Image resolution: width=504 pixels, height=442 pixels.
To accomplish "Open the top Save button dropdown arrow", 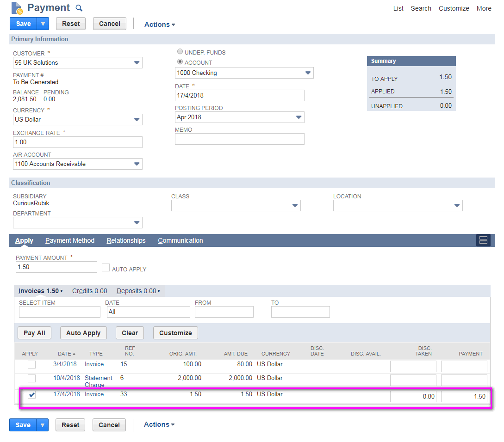I will tap(42, 24).
